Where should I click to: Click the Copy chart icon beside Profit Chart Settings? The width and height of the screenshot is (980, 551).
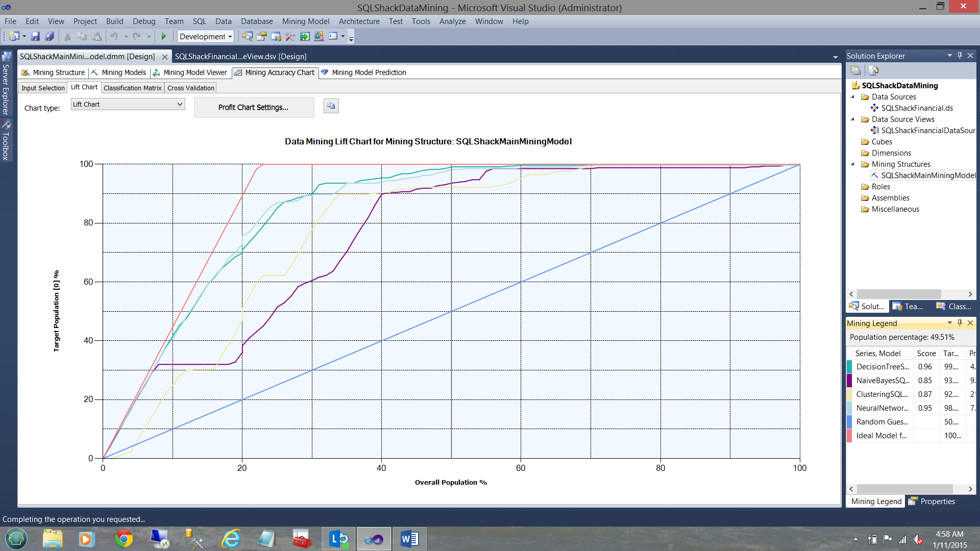(x=331, y=106)
